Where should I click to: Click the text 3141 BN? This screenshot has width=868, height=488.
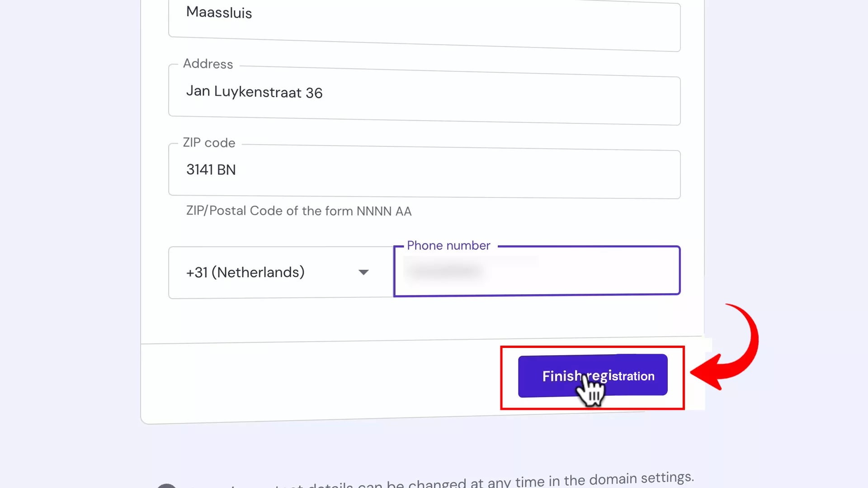[x=211, y=170]
